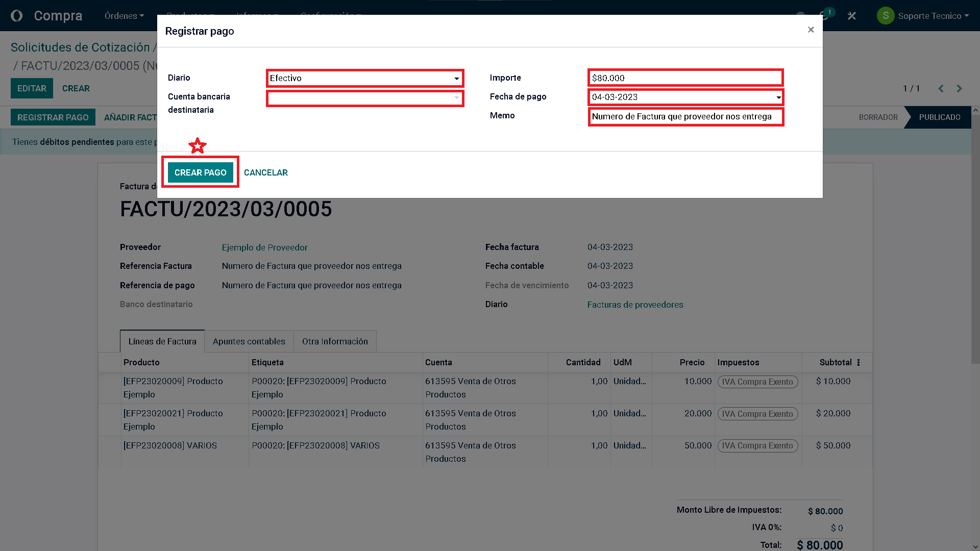Open column options three-dots icon in Subtotal header
The width and height of the screenshot is (980, 551).
(x=859, y=363)
